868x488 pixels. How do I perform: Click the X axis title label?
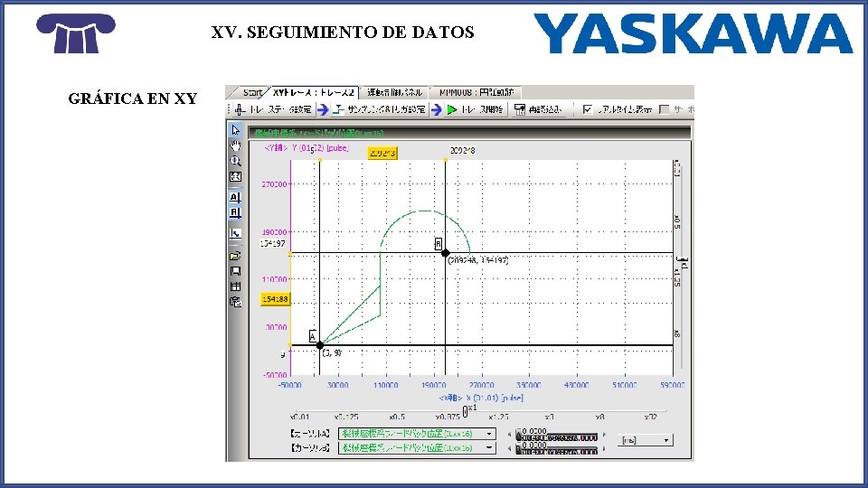point(481,398)
